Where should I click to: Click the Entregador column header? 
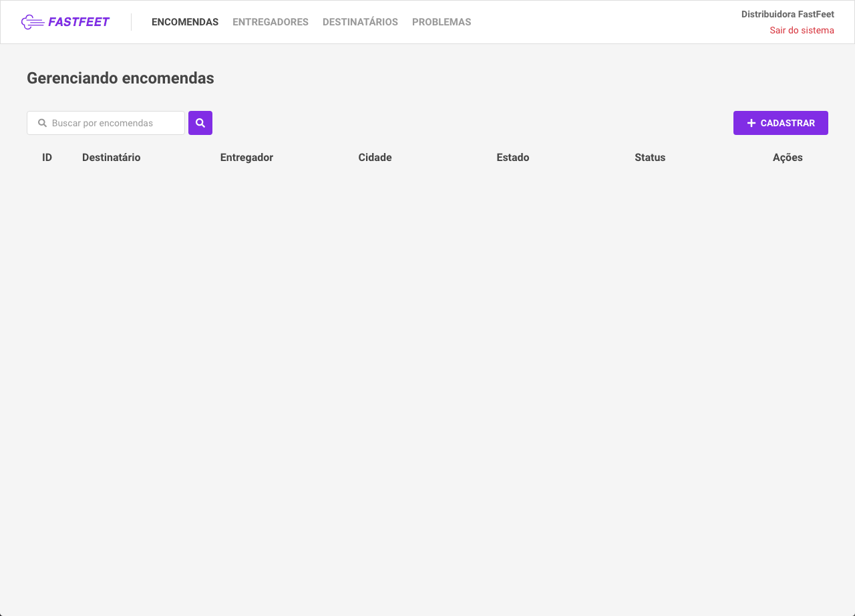[x=246, y=157]
